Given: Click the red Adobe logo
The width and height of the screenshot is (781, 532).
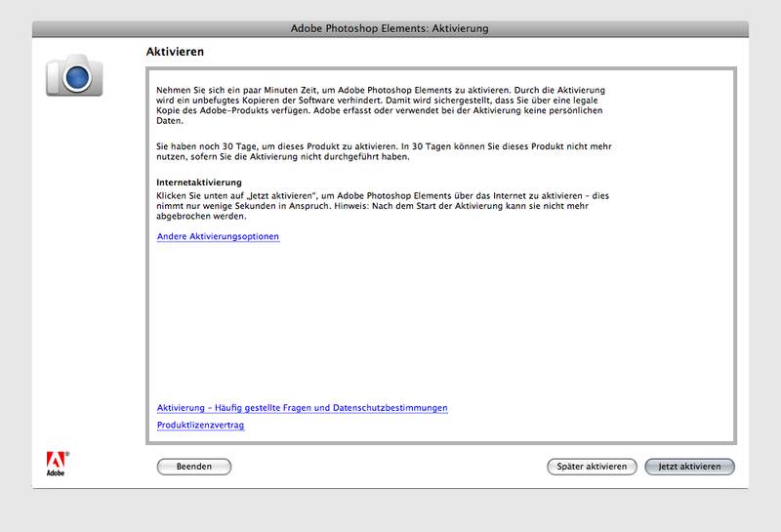Looking at the screenshot, I should pyautogui.click(x=57, y=460).
